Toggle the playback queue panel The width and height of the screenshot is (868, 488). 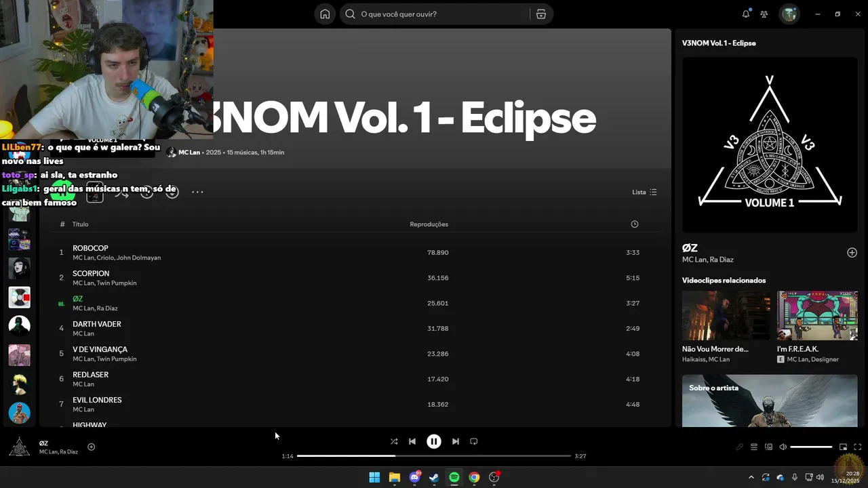point(754,447)
